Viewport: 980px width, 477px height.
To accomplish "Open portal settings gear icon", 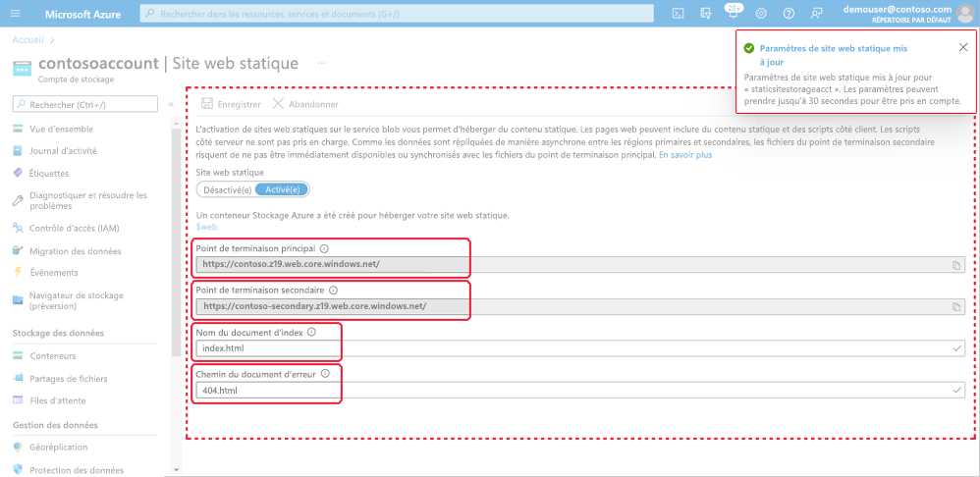I will tap(761, 13).
